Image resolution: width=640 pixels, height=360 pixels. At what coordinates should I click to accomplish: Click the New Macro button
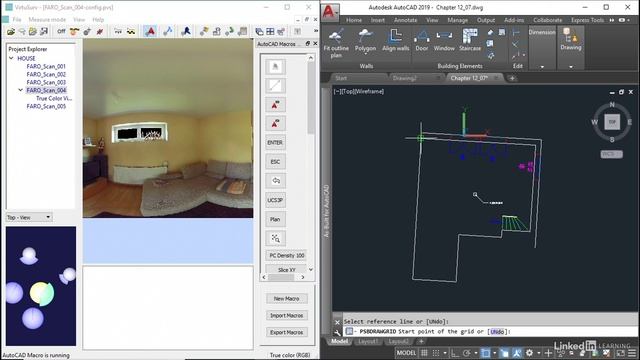[x=287, y=299]
